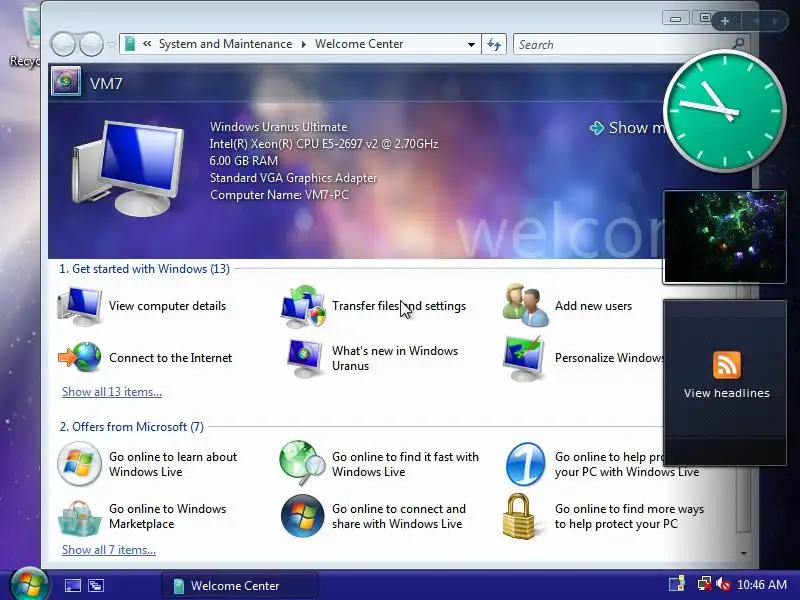800x600 pixels.
Task: Click 'Get started with Windows (13)' heading
Action: pos(144,269)
